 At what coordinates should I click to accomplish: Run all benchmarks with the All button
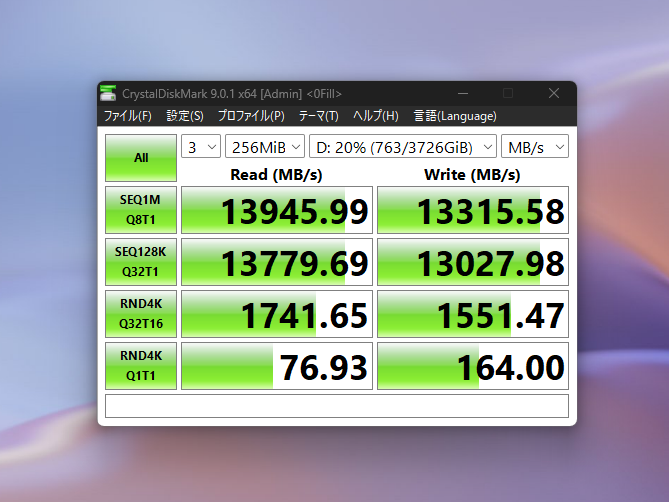(141, 158)
